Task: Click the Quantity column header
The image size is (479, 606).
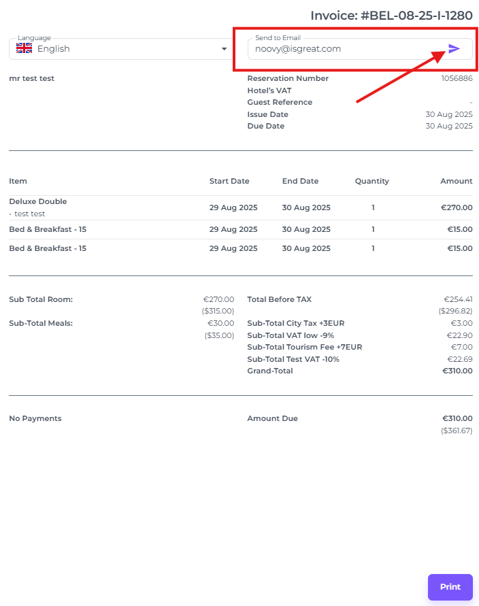Action: [x=372, y=181]
